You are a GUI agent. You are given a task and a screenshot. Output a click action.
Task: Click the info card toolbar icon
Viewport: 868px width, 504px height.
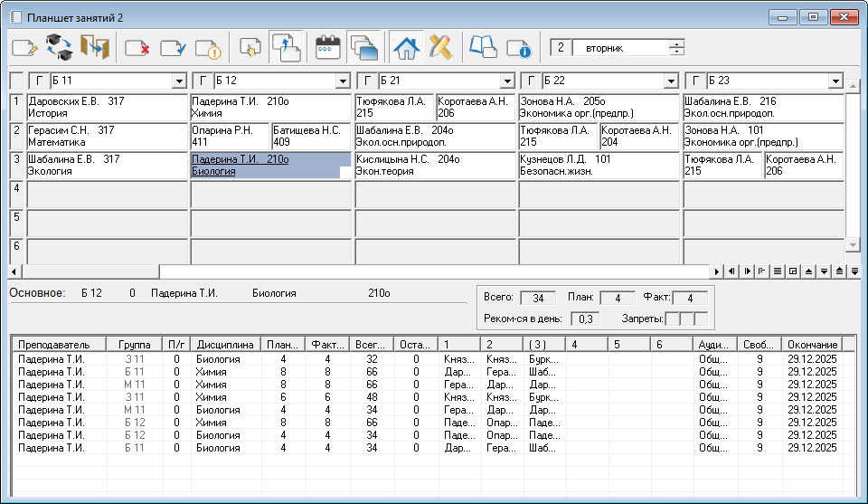pyautogui.click(x=518, y=46)
